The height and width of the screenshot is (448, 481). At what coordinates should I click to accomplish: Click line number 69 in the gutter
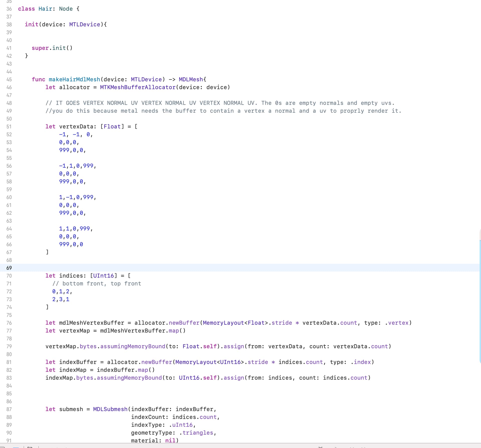click(x=9, y=268)
